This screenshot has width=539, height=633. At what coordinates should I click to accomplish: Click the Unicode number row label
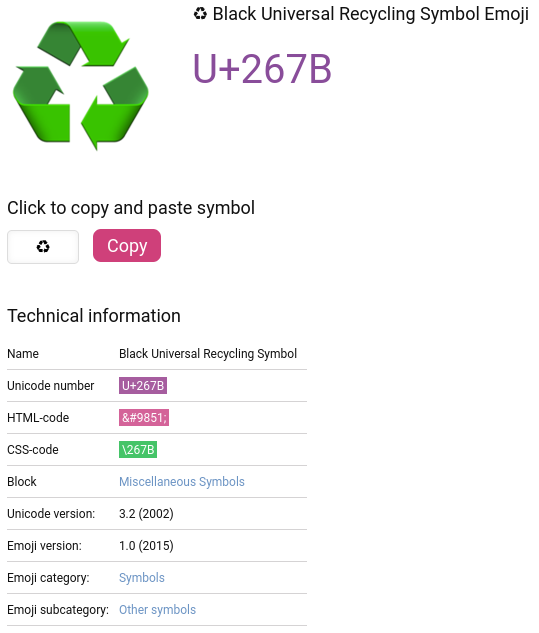(50, 386)
